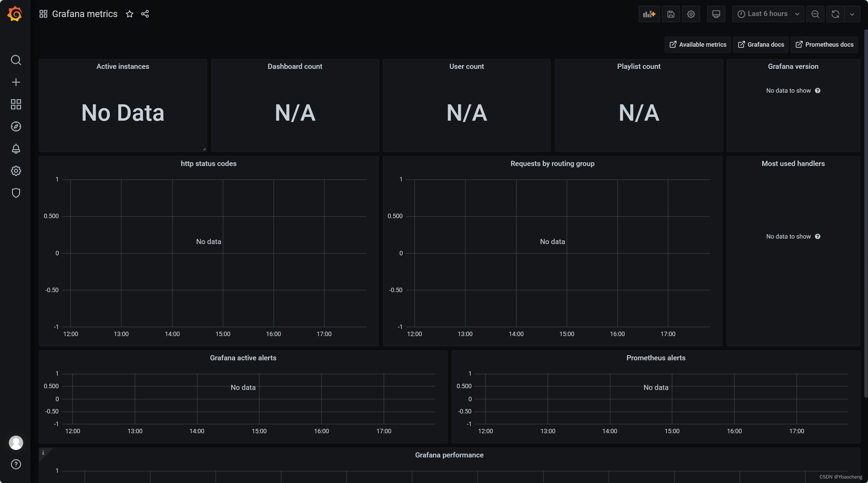Image resolution: width=868 pixels, height=483 pixels.
Task: Zoom out the time range
Action: pos(815,14)
